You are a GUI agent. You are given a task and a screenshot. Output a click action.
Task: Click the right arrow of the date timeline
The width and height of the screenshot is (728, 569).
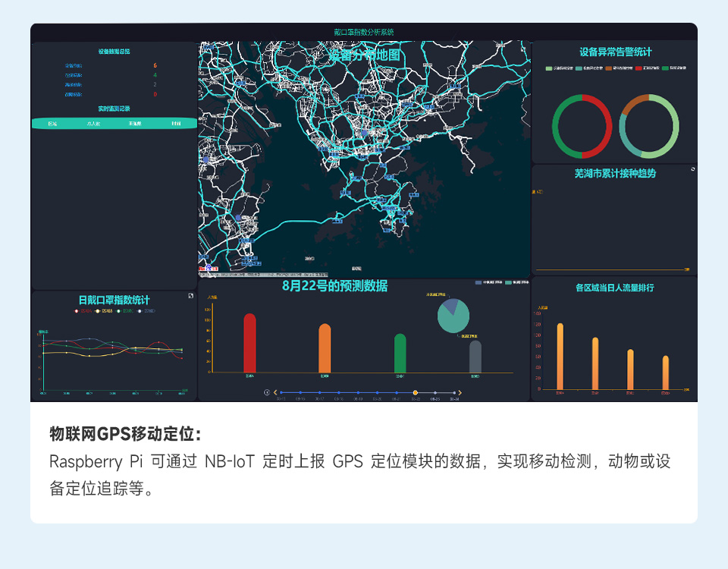(x=460, y=391)
